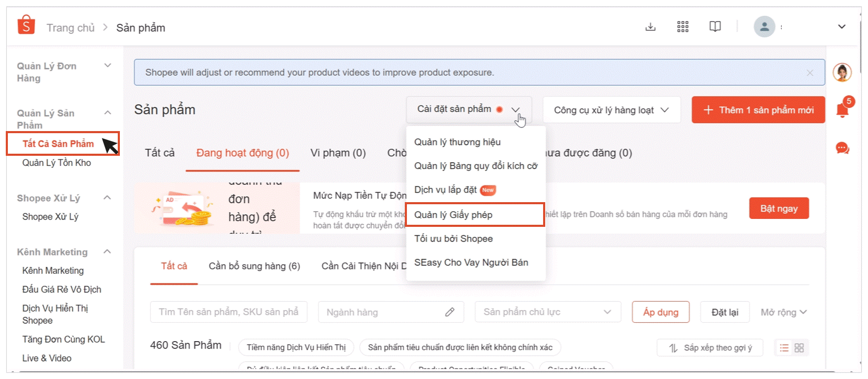Select Tiềm năng Dịch Vụ Hiển Thị chip
Viewport: 868px width, 379px height.
click(x=296, y=348)
